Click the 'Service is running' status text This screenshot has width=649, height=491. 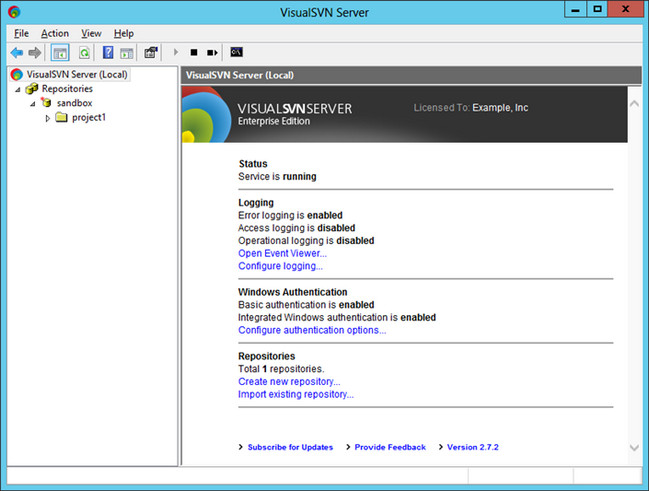[x=277, y=177]
